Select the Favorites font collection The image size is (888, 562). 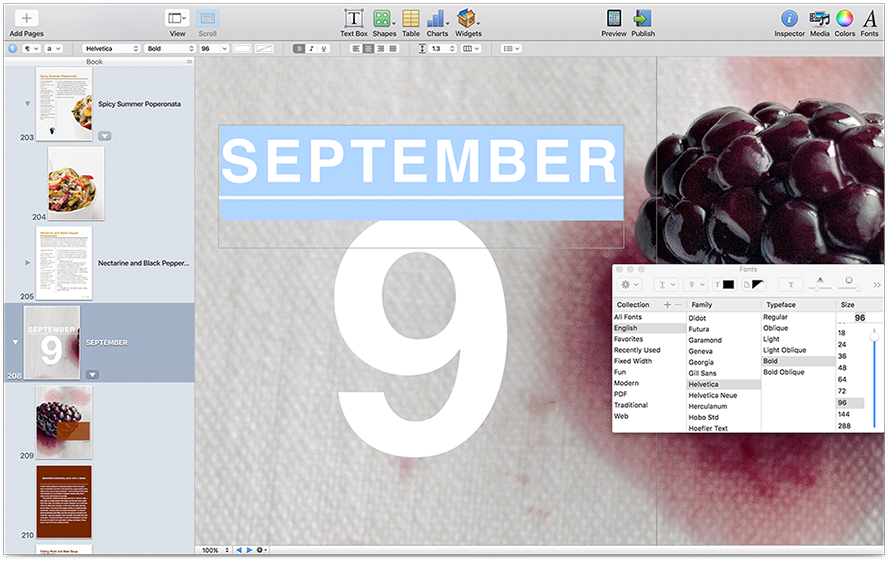pyautogui.click(x=628, y=339)
